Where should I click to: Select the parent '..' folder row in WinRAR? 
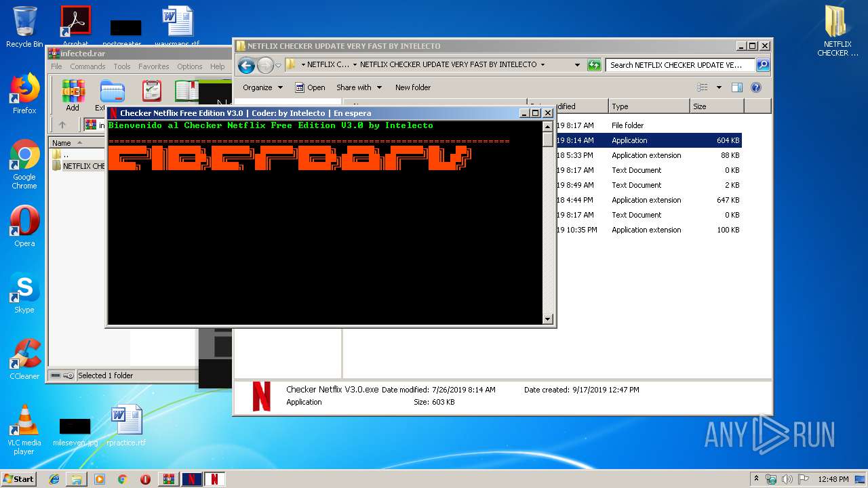(79, 155)
